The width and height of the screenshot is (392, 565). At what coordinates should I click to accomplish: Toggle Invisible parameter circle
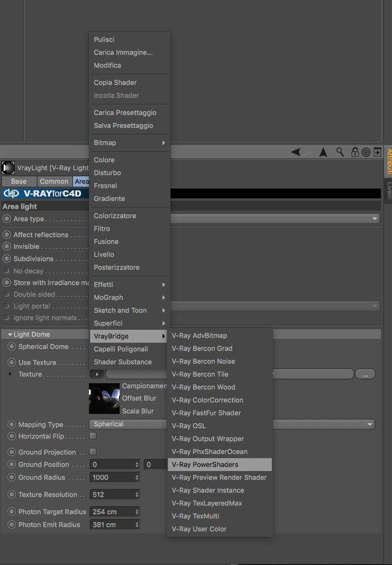click(x=7, y=246)
